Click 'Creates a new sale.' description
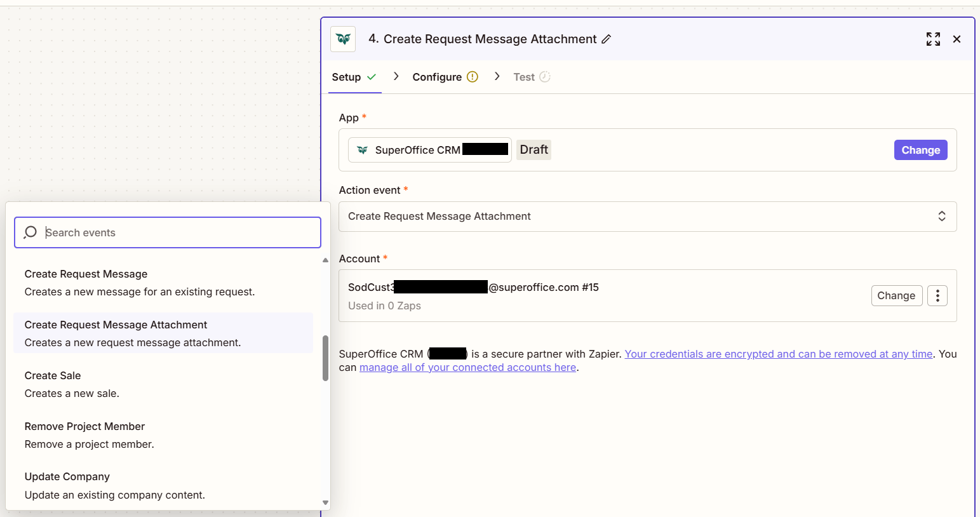Image resolution: width=980 pixels, height=517 pixels. pyautogui.click(x=72, y=393)
